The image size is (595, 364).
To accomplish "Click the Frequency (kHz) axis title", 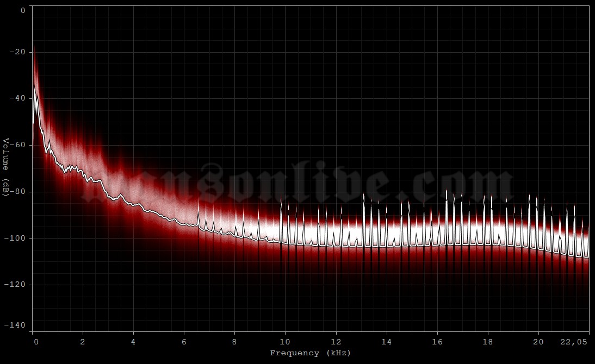I will (x=311, y=353).
